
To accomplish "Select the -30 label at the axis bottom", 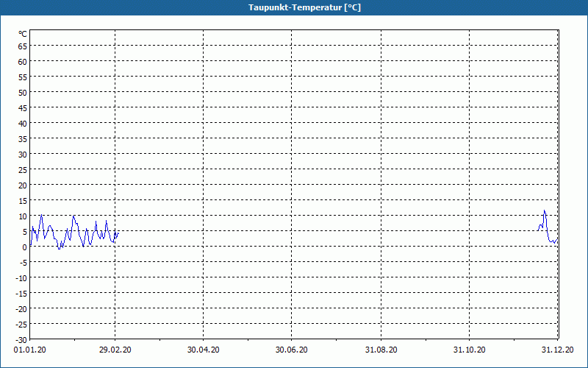I will click(21, 339).
